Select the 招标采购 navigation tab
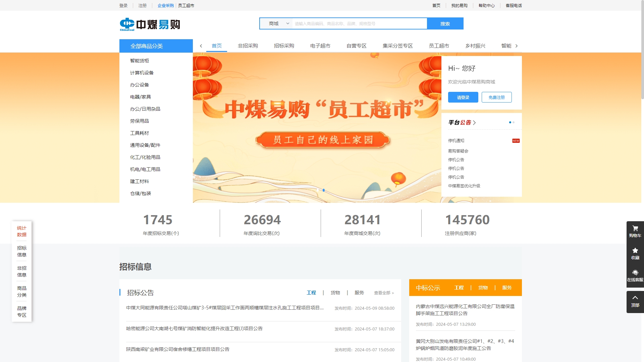Viewport: 644px width, 362px height. tap(284, 46)
